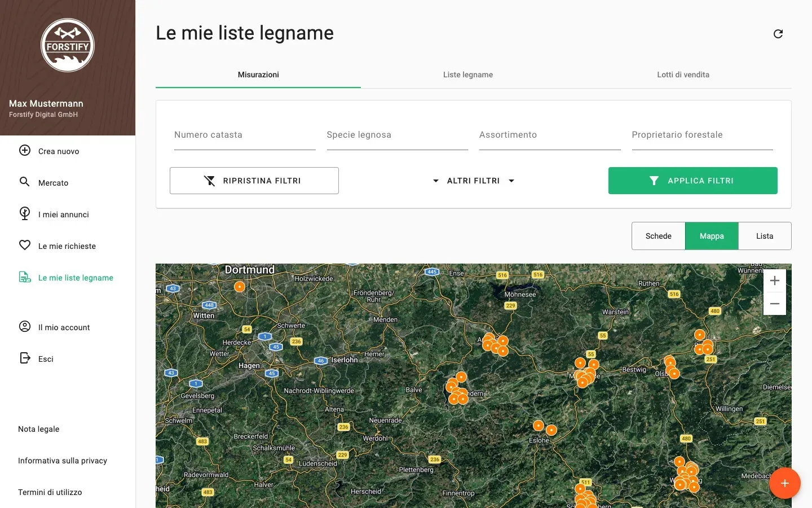Open the Lotti di vendita tab

point(683,75)
